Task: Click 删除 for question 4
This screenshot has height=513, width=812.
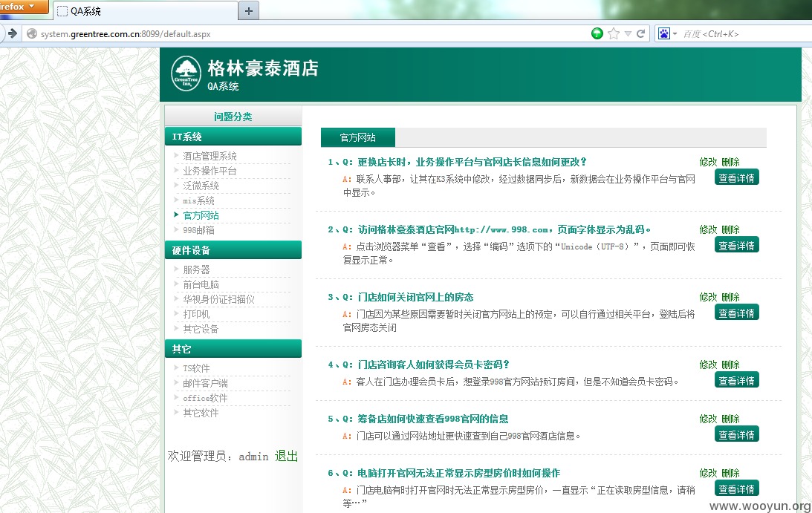Action: 731,365
